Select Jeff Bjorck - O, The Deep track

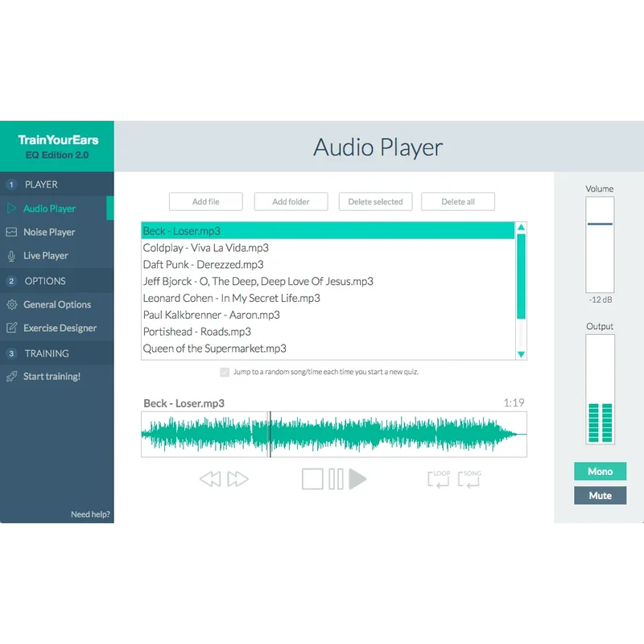pos(328,281)
